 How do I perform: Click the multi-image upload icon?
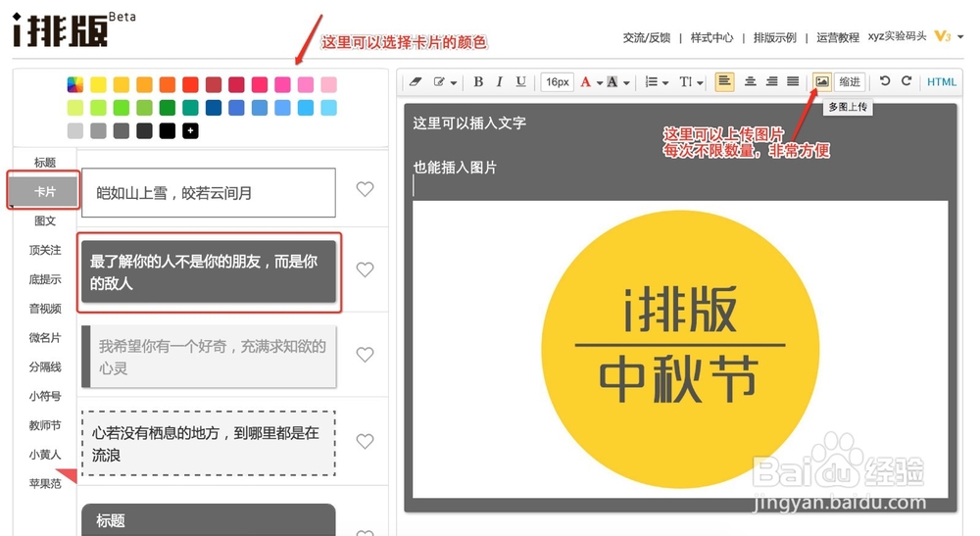point(822,82)
